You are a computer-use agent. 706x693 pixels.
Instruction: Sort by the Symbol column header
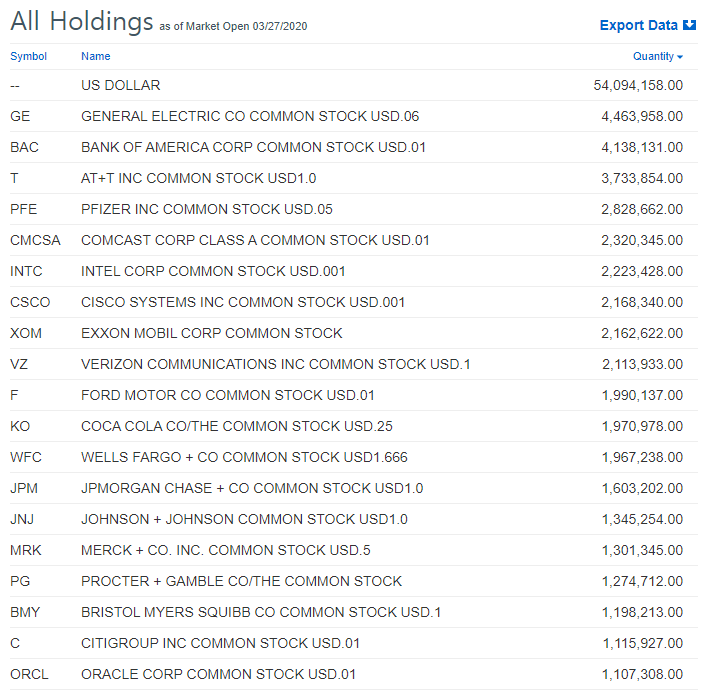28,56
